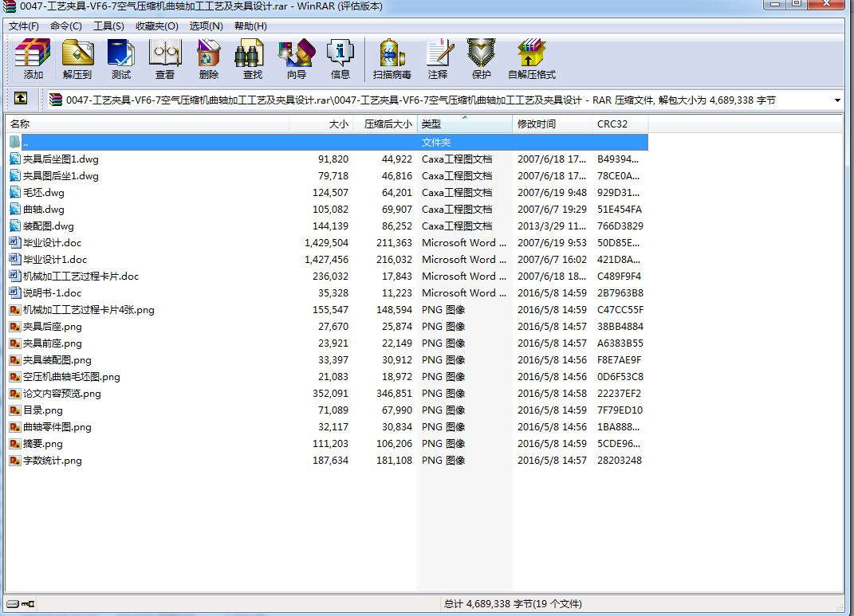
Task: Click size value 1,429,504
Action: click(x=326, y=243)
